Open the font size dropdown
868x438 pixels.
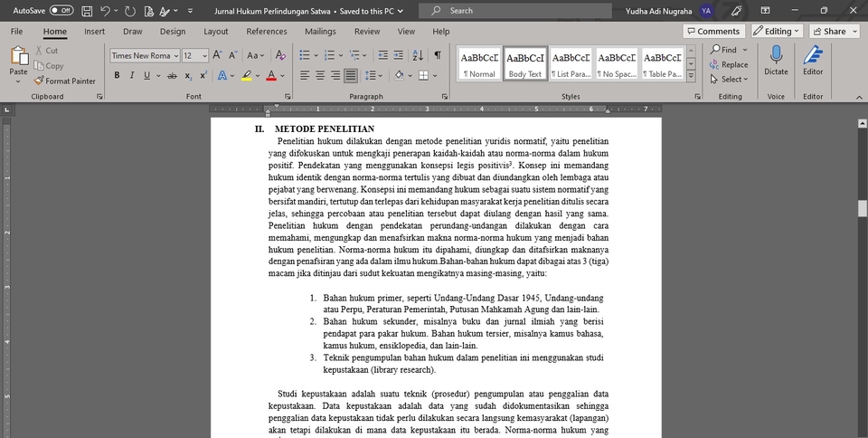pos(205,55)
